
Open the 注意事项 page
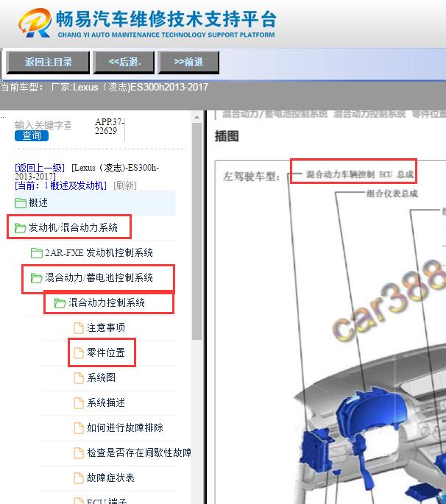(x=106, y=327)
